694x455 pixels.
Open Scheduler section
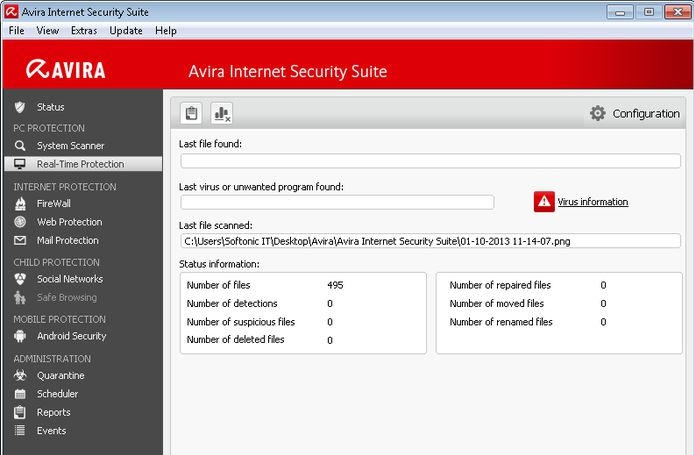[x=58, y=393]
